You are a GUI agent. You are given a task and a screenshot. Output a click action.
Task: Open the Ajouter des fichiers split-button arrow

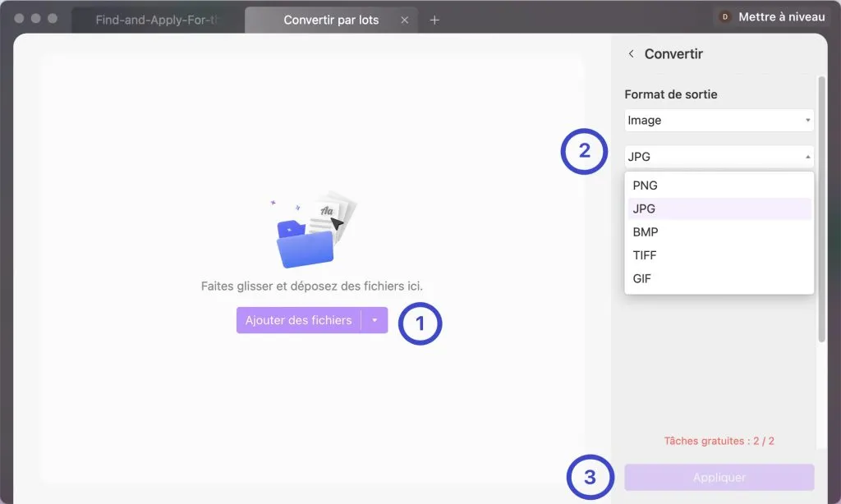pos(376,320)
